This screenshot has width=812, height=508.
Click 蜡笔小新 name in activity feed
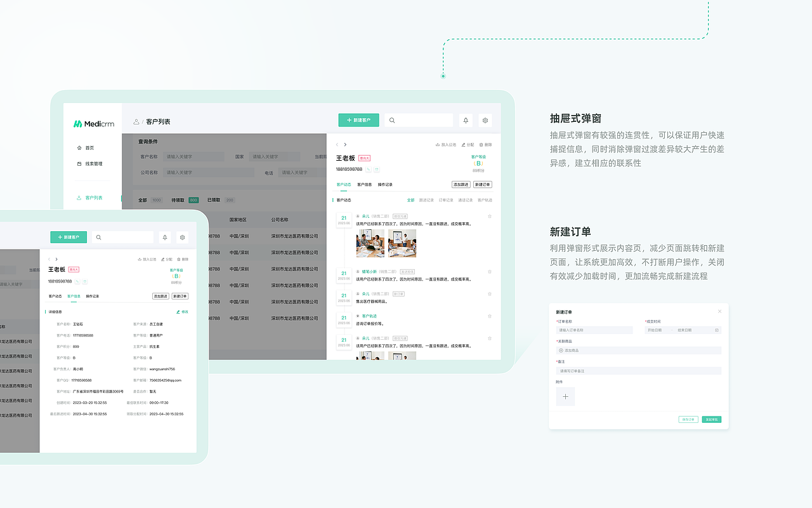[x=369, y=272]
